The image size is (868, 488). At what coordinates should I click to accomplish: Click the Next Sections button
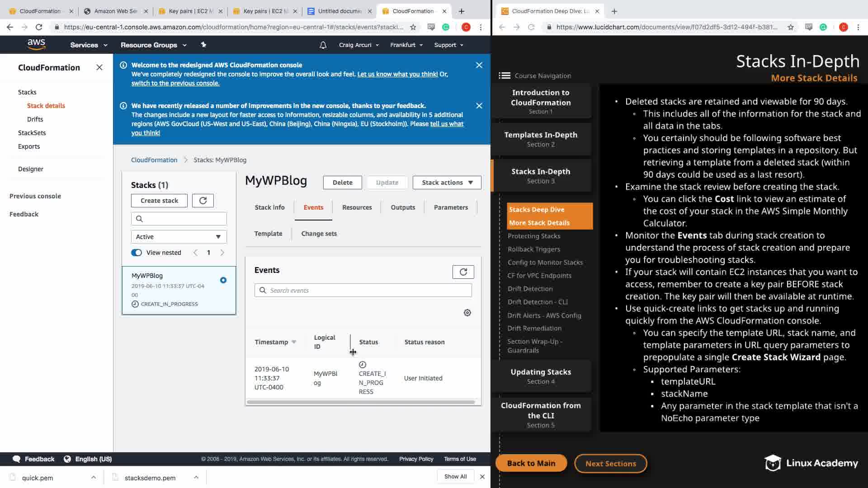coord(610,464)
